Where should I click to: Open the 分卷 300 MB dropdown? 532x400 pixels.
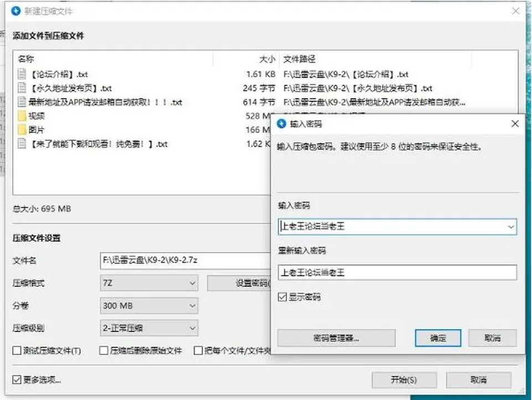click(149, 306)
